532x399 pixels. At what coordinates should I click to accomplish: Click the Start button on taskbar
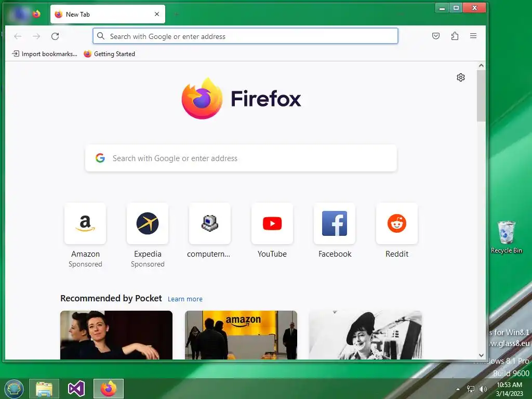click(x=14, y=389)
